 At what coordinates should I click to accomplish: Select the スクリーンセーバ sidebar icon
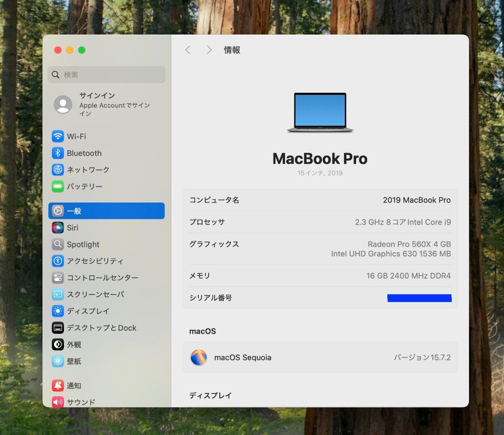tap(58, 295)
